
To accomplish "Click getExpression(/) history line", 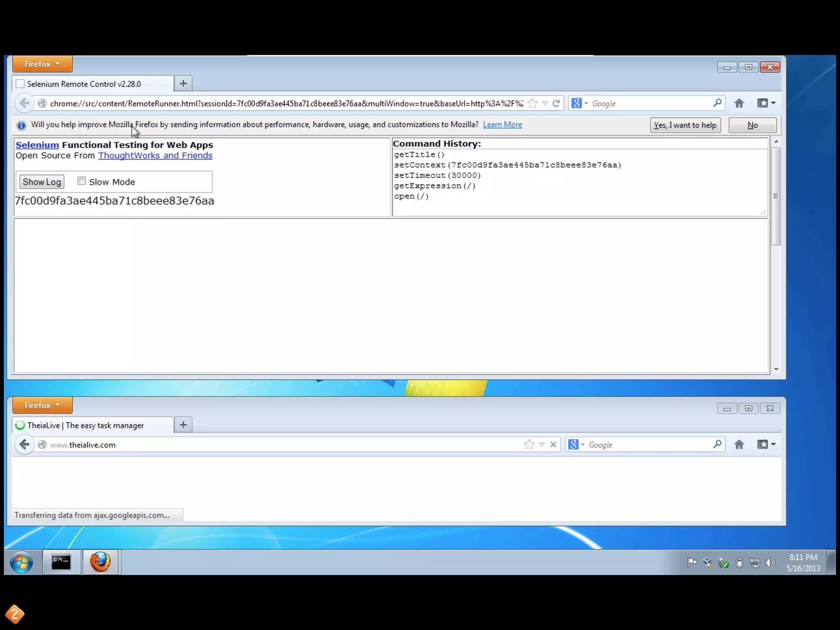I will (435, 186).
